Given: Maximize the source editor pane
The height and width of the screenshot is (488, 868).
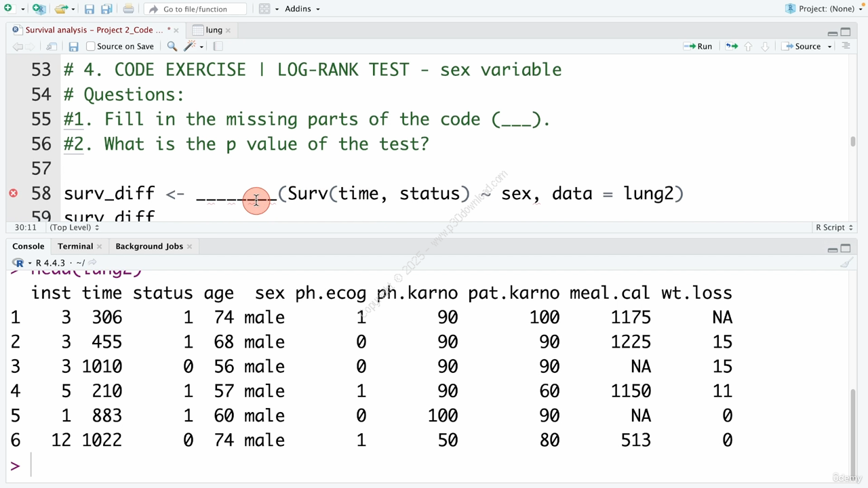Looking at the screenshot, I should (x=846, y=32).
